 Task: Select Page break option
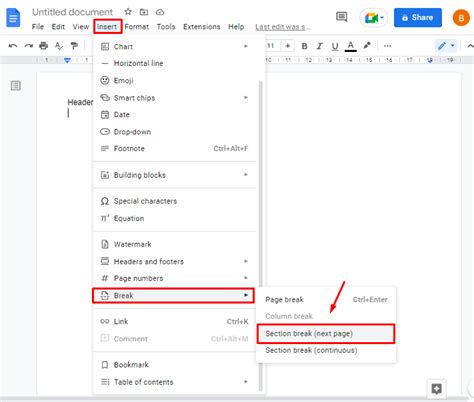coord(326,299)
